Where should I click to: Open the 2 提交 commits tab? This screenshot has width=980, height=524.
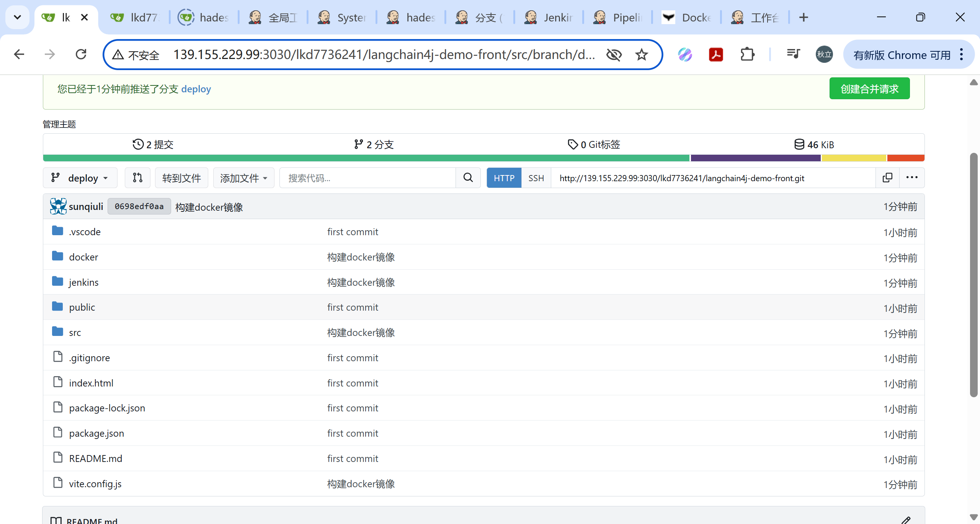click(x=153, y=144)
